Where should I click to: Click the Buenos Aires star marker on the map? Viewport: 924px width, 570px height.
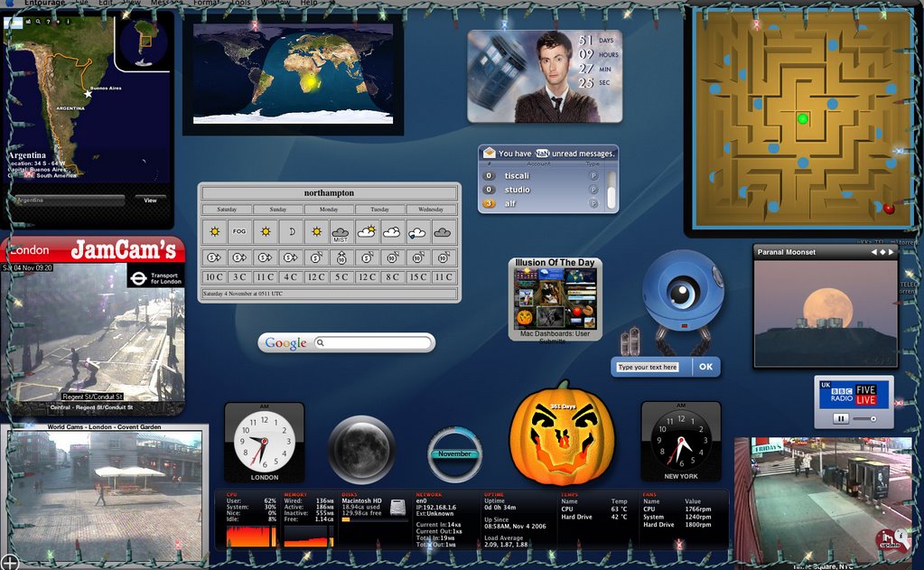88,94
